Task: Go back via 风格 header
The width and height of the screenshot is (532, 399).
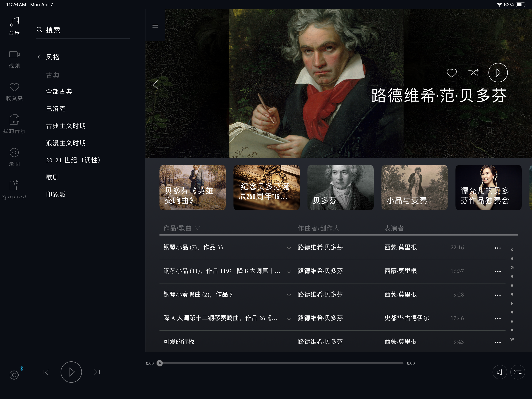Action: coord(49,57)
